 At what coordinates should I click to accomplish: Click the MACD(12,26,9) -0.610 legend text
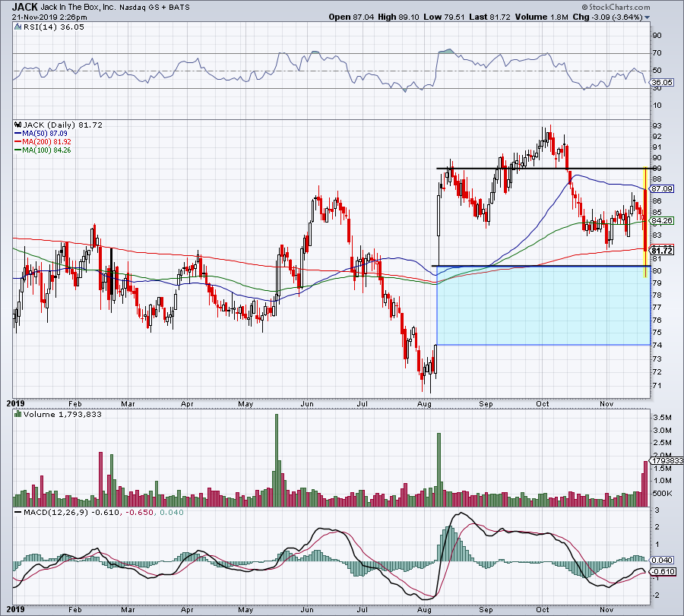tap(71, 512)
